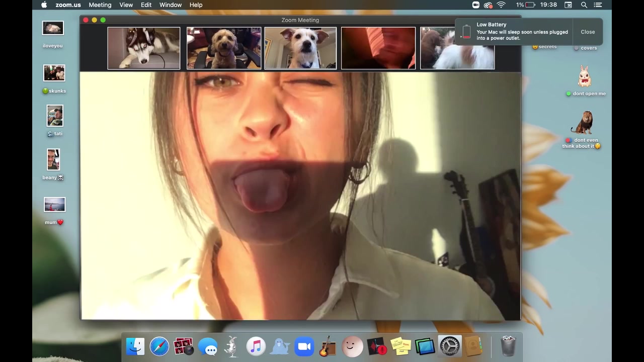Open Contacts from the dock
The width and height of the screenshot is (644, 362).
[473, 346]
